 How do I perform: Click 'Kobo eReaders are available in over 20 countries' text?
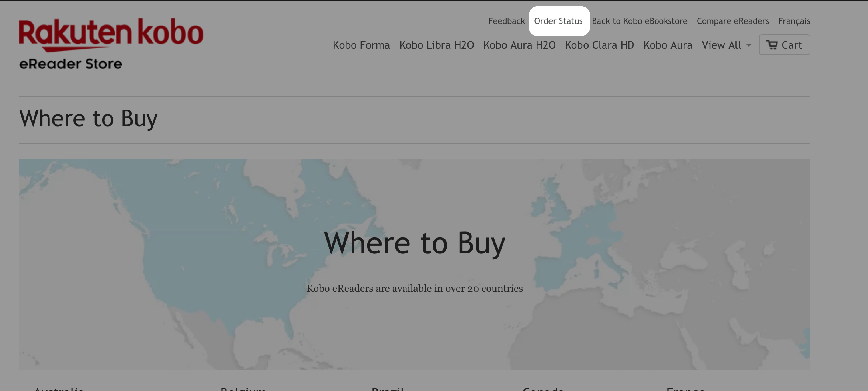pos(414,289)
